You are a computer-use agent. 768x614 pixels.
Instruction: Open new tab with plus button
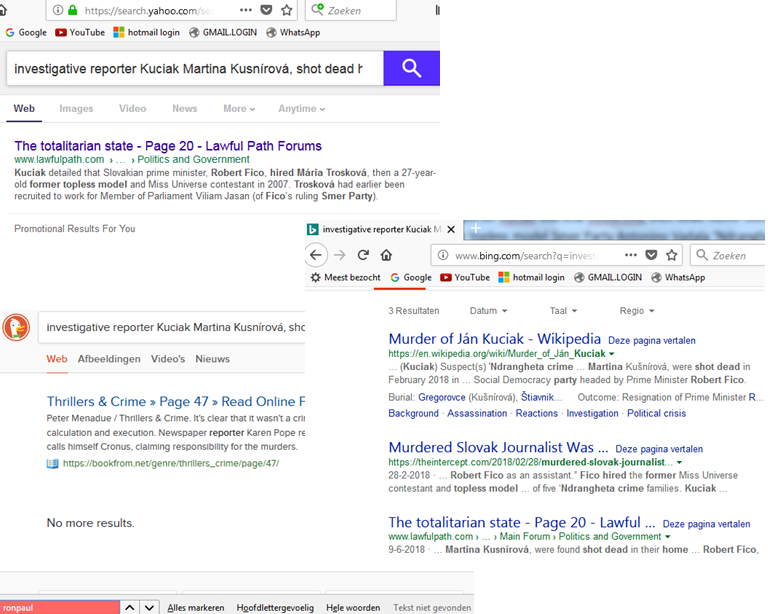point(475,228)
